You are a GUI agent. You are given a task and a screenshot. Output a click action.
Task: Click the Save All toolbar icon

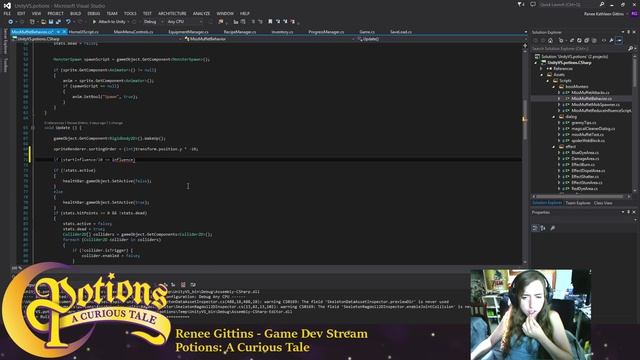[58, 22]
